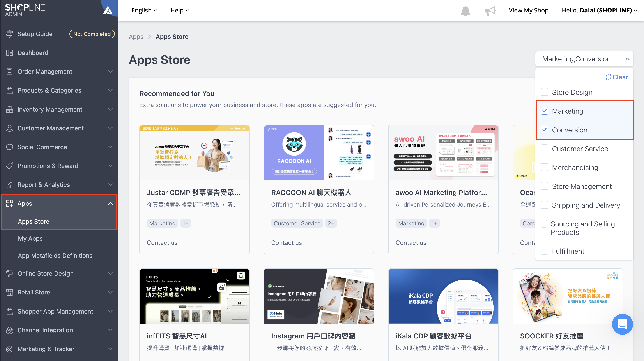Image resolution: width=644 pixels, height=361 pixels.
Task: Click Contact us on awoo AI card
Action: (411, 243)
